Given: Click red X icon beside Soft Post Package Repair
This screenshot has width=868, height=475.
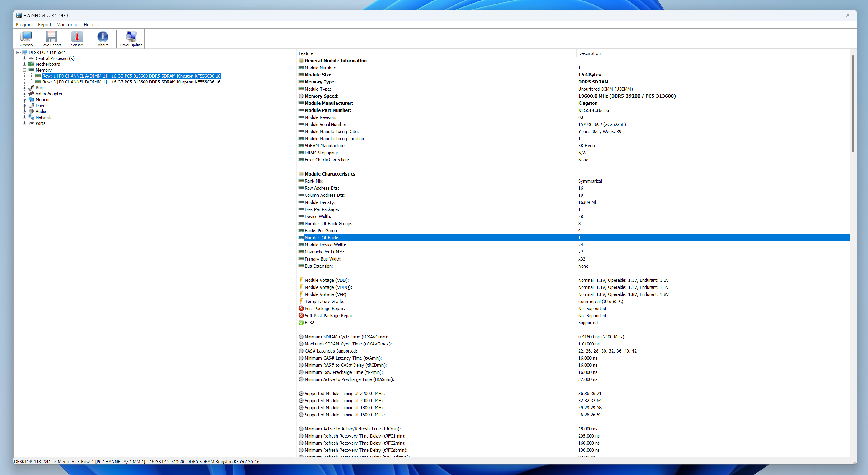Looking at the screenshot, I should click(301, 315).
